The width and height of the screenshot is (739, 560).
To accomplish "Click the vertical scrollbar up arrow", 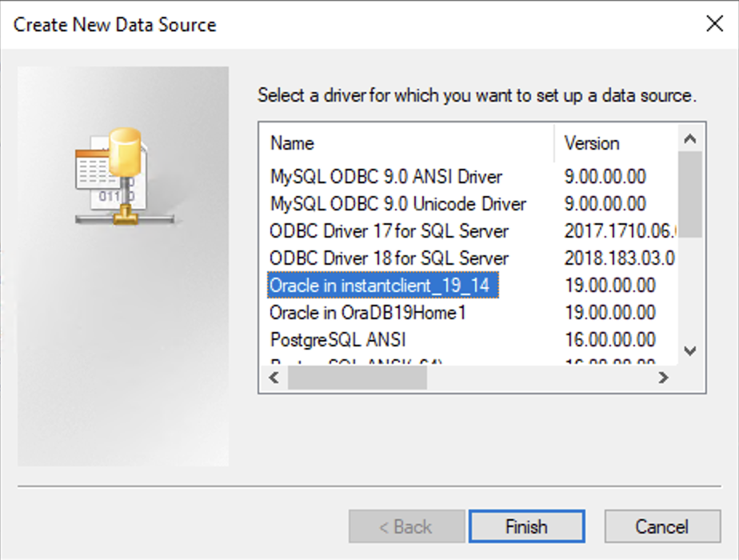I will point(690,138).
